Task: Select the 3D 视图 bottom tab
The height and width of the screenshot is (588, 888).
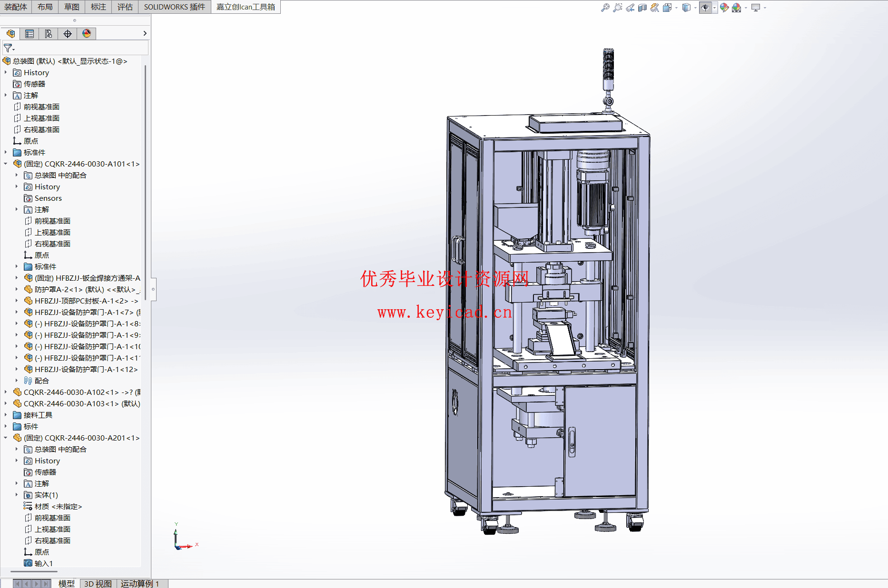Action: 98,583
